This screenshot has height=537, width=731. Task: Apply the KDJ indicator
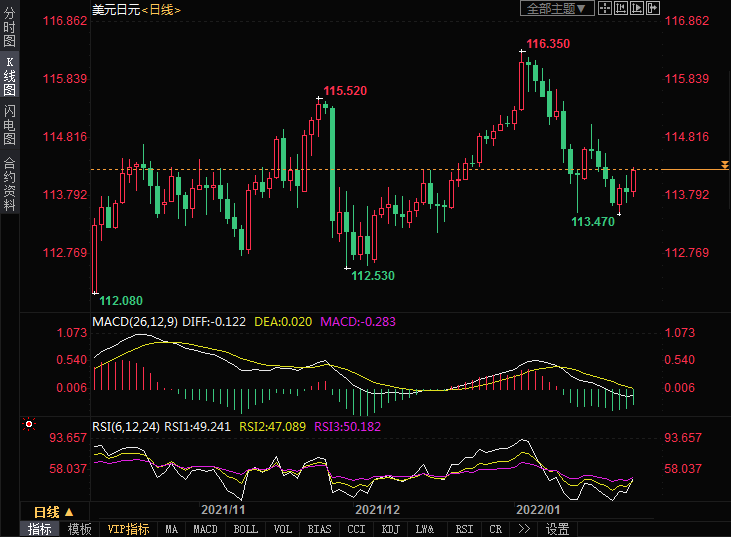391,529
